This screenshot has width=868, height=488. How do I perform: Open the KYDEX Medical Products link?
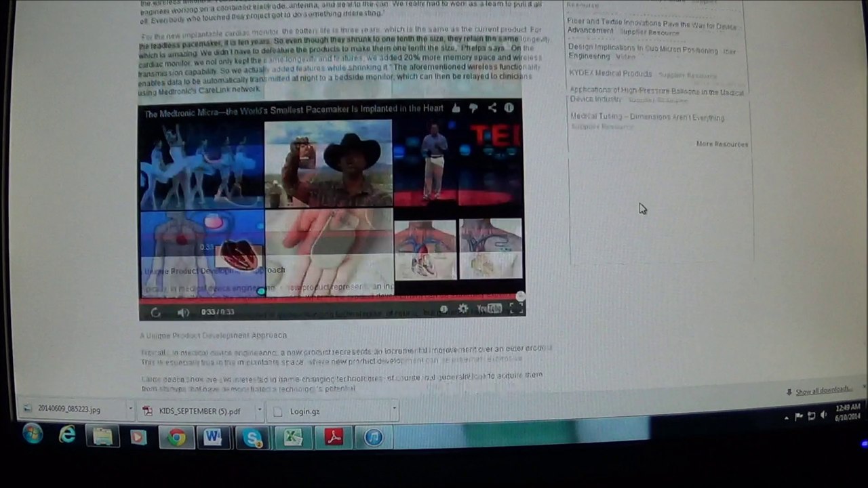(x=610, y=74)
